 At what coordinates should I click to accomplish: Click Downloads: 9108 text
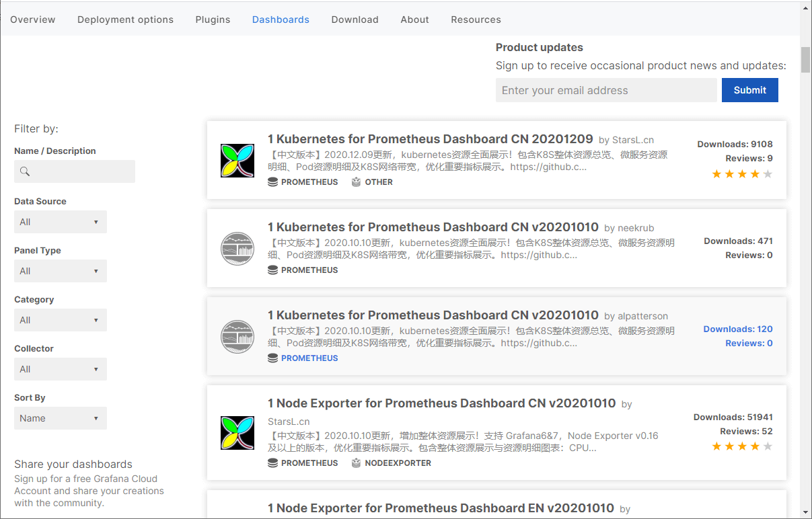point(735,145)
